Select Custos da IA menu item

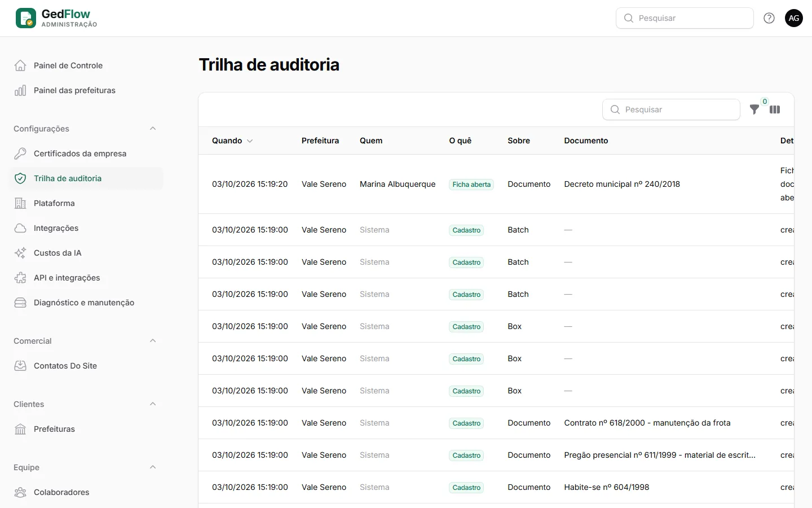coord(86,253)
